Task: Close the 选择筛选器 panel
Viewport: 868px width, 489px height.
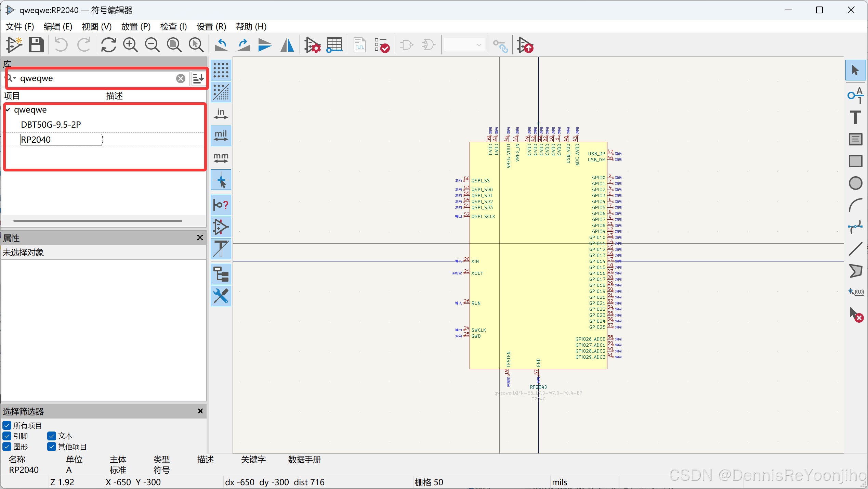Action: 200,411
